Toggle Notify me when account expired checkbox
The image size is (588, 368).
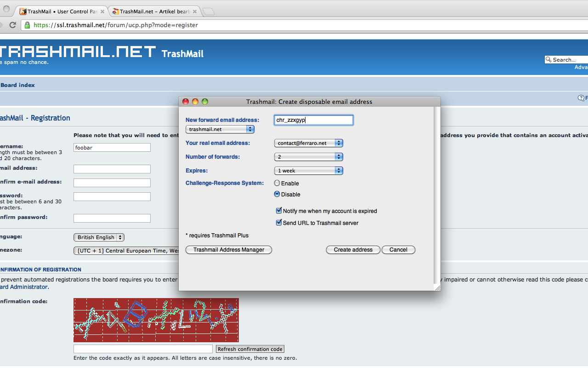tap(279, 211)
